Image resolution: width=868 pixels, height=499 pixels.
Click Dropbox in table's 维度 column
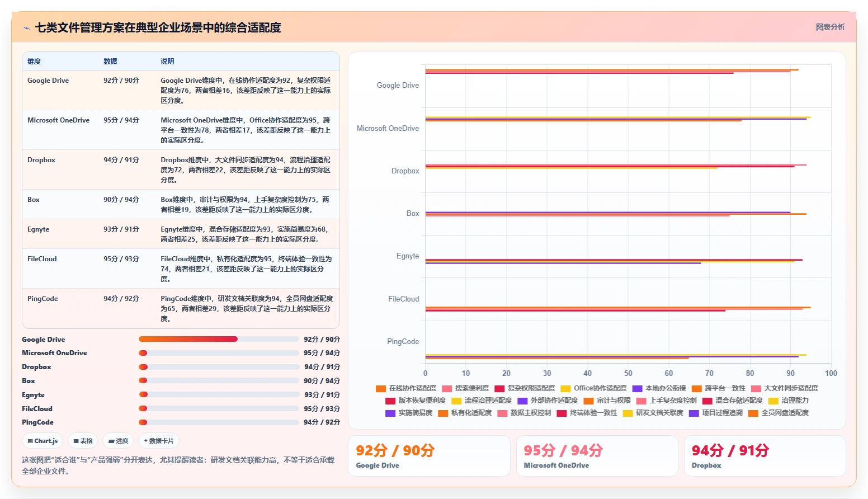pyautogui.click(x=41, y=160)
